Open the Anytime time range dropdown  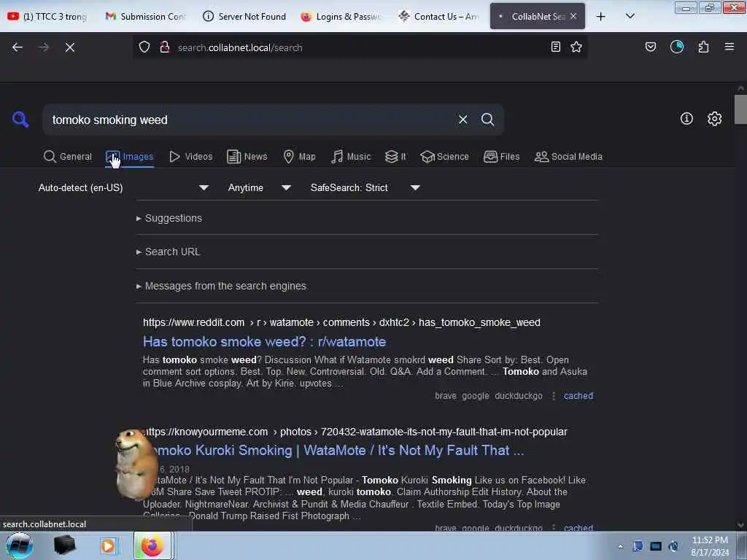click(x=259, y=187)
